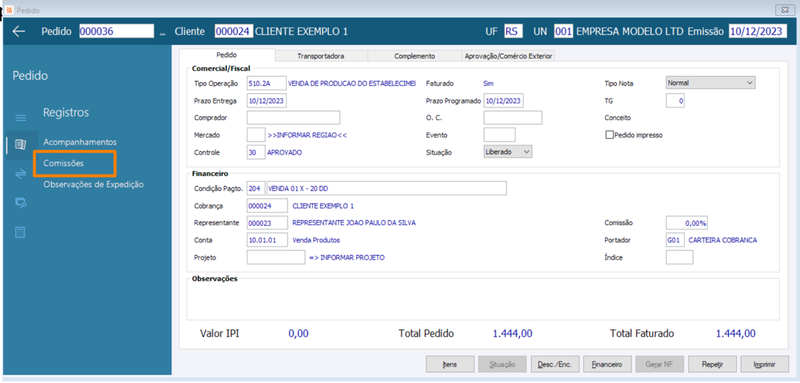Click the ellipsis next to Pedido number
800x383 pixels.
[x=163, y=33]
